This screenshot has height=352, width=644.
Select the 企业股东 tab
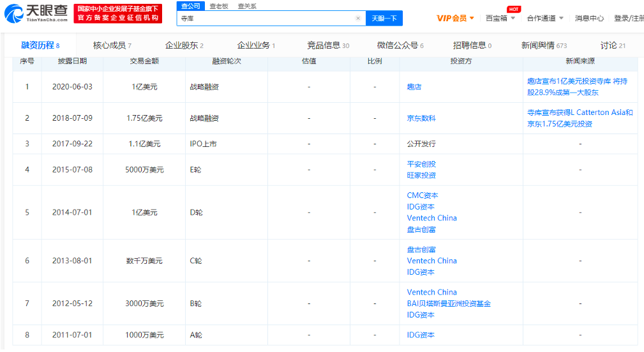coord(184,45)
